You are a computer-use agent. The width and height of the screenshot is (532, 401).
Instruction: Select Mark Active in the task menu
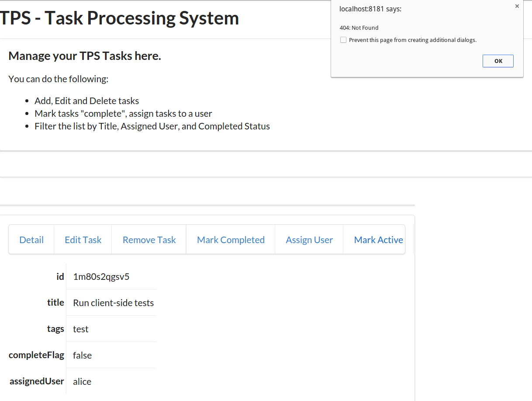(378, 240)
